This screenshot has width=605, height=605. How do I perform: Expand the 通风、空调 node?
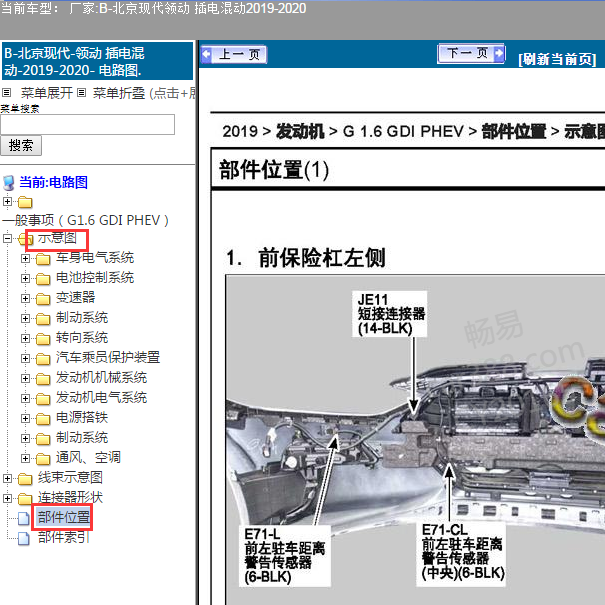[25, 459]
